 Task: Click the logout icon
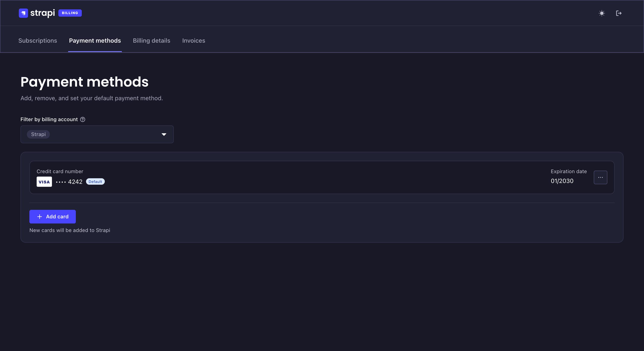pyautogui.click(x=619, y=13)
